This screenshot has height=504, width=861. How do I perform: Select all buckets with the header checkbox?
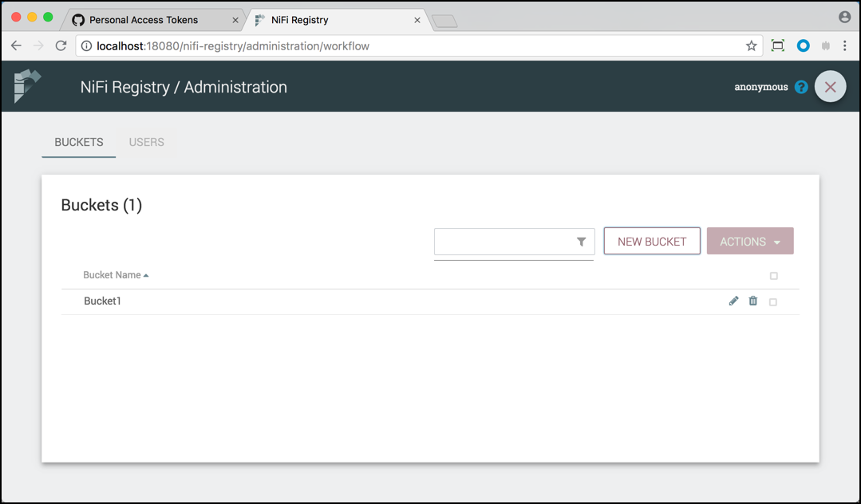click(772, 275)
